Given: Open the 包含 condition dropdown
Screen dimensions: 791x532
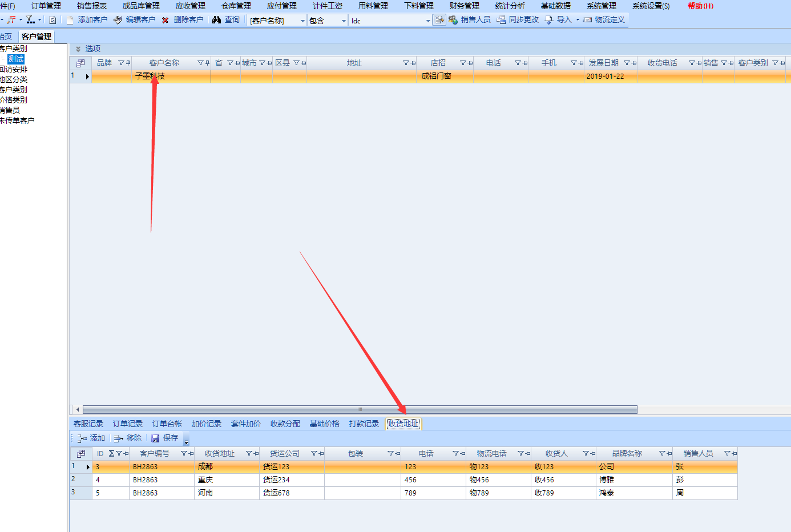Looking at the screenshot, I should pyautogui.click(x=344, y=21).
